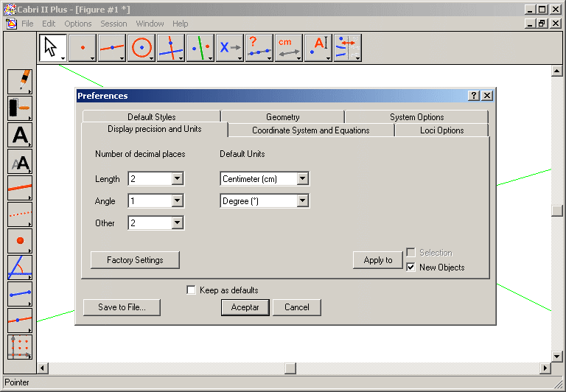Open the Text and symbols toolbox
The height and width of the screenshot is (392, 566).
[x=318, y=48]
